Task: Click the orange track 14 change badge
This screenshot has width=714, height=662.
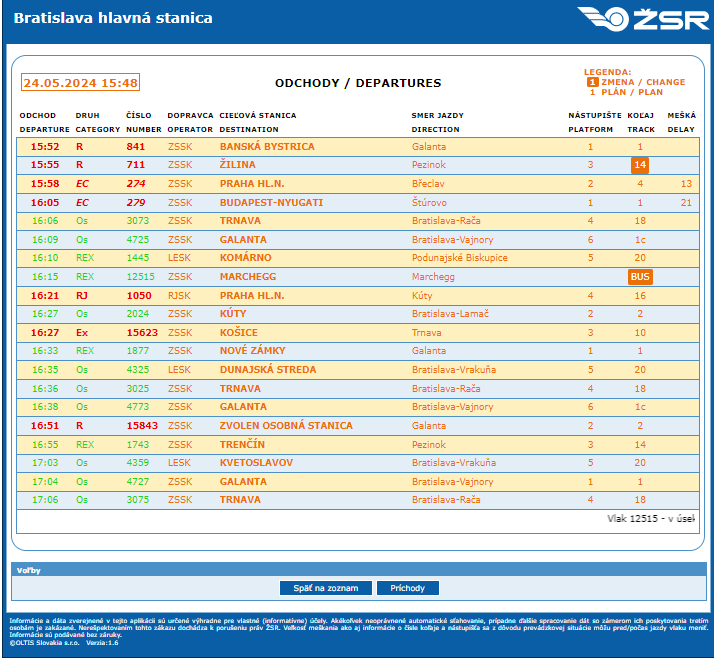Action: pos(640,165)
